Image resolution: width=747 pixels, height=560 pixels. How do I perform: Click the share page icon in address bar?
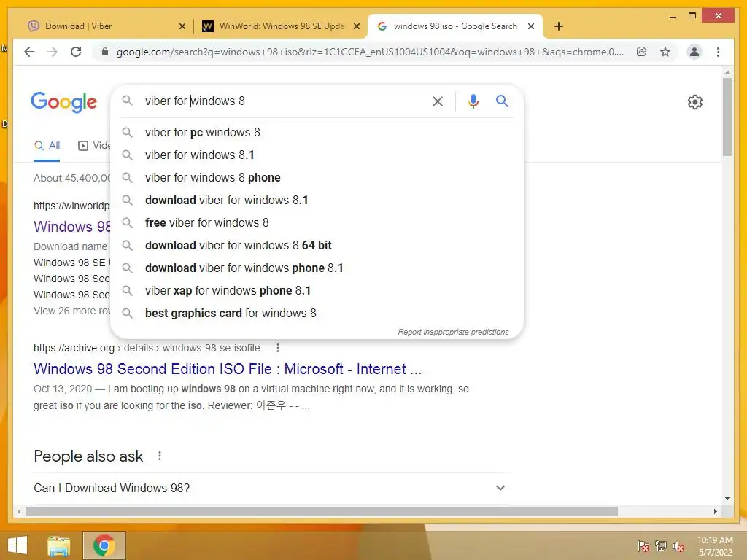[642, 52]
